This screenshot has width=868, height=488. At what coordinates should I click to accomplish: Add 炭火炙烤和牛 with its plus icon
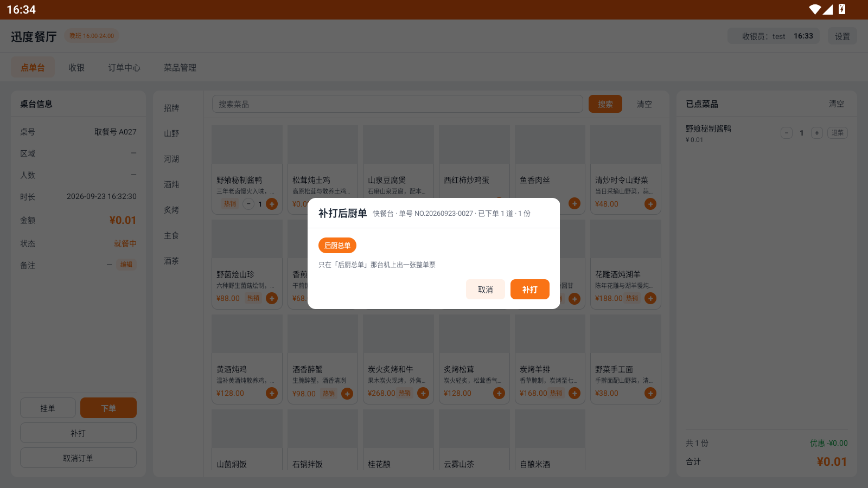423,393
